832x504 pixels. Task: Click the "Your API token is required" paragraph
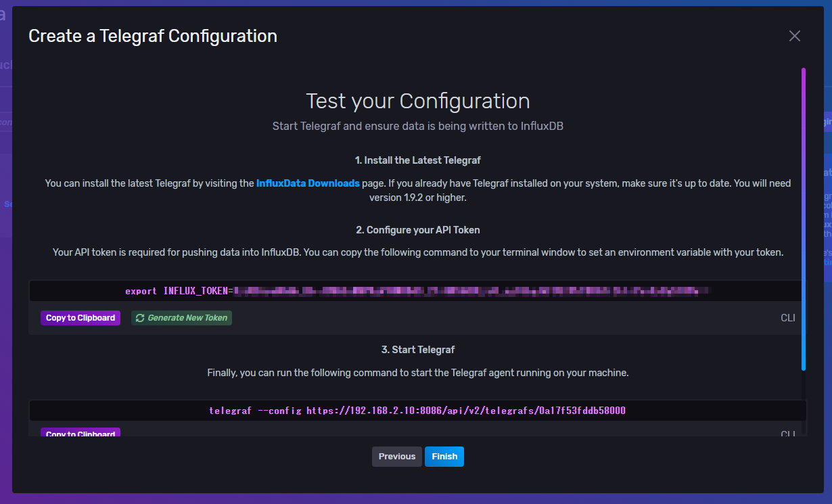point(418,252)
